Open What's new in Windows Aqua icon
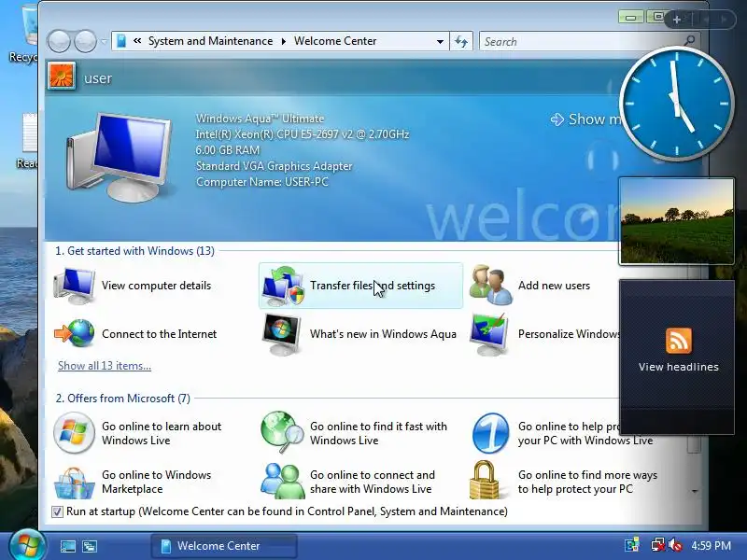This screenshot has height=560, width=747. point(281,334)
